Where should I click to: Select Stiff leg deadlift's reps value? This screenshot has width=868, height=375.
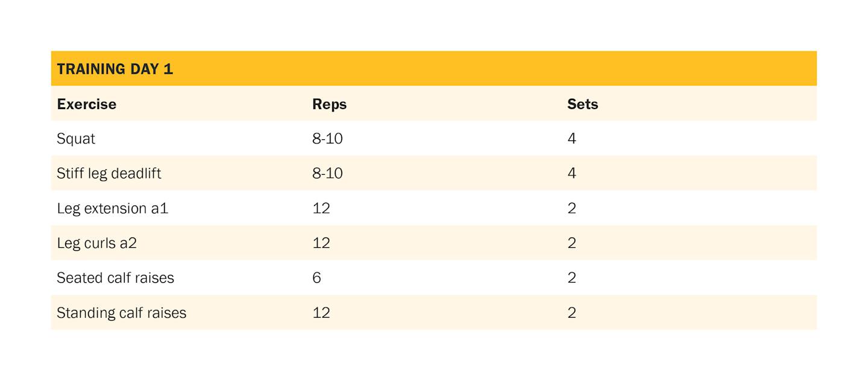tap(327, 174)
